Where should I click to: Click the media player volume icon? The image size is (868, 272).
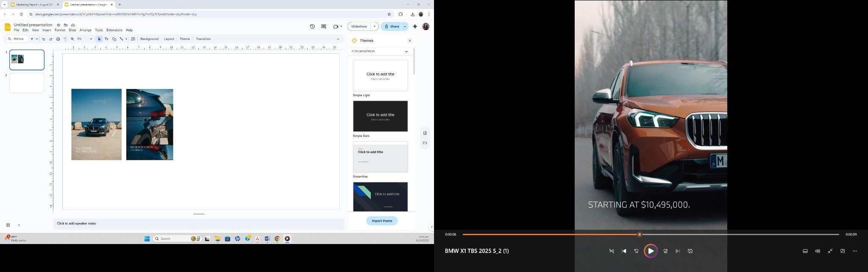pyautogui.click(x=818, y=251)
